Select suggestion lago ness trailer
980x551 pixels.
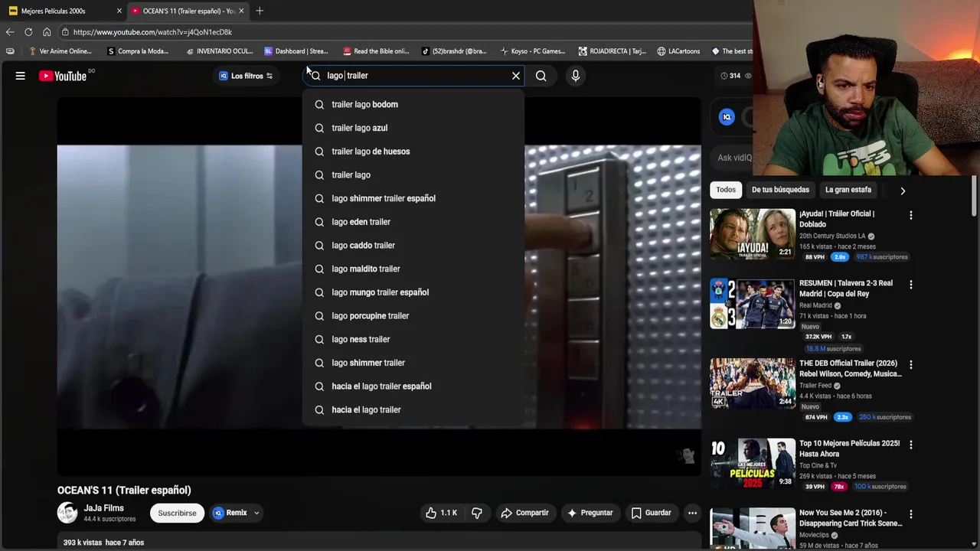(x=413, y=339)
